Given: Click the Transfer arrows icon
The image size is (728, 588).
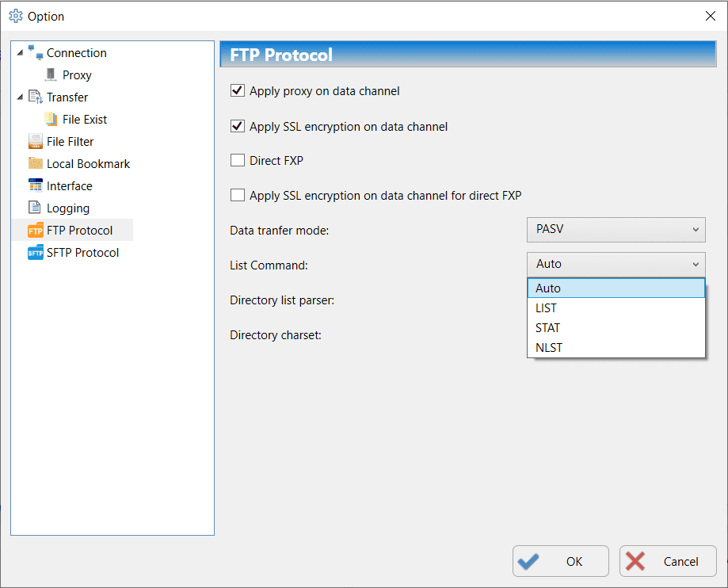Looking at the screenshot, I should click(35, 97).
